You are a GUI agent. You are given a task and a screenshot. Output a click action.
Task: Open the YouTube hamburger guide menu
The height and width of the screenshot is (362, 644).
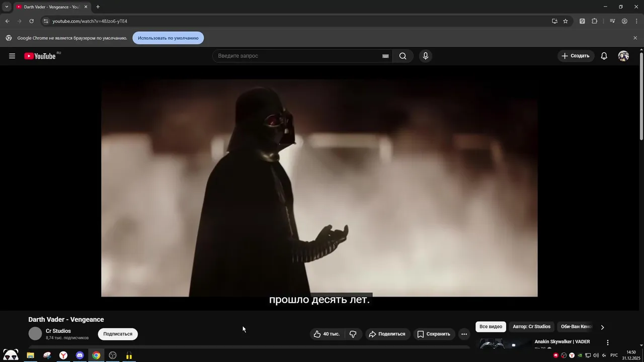[x=12, y=56]
